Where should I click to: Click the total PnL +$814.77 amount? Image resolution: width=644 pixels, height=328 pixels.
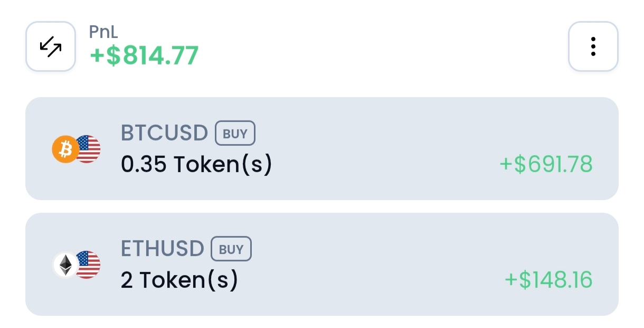[144, 55]
